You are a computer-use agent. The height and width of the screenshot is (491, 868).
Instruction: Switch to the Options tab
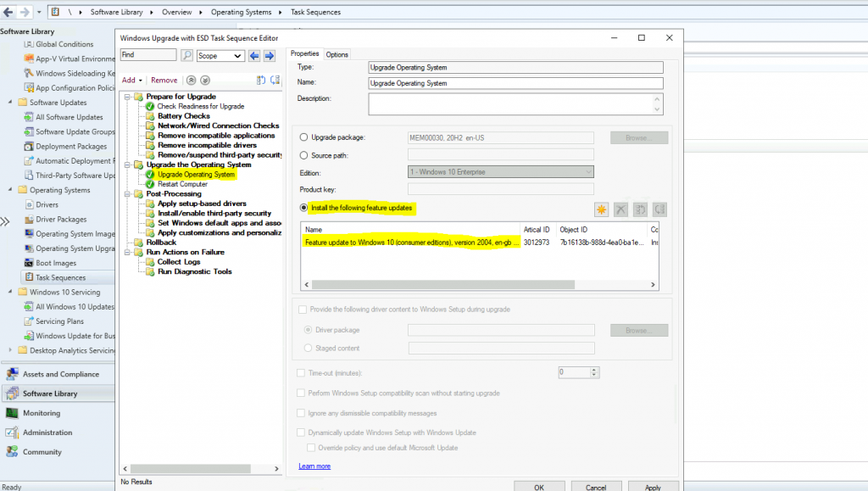[x=337, y=54]
